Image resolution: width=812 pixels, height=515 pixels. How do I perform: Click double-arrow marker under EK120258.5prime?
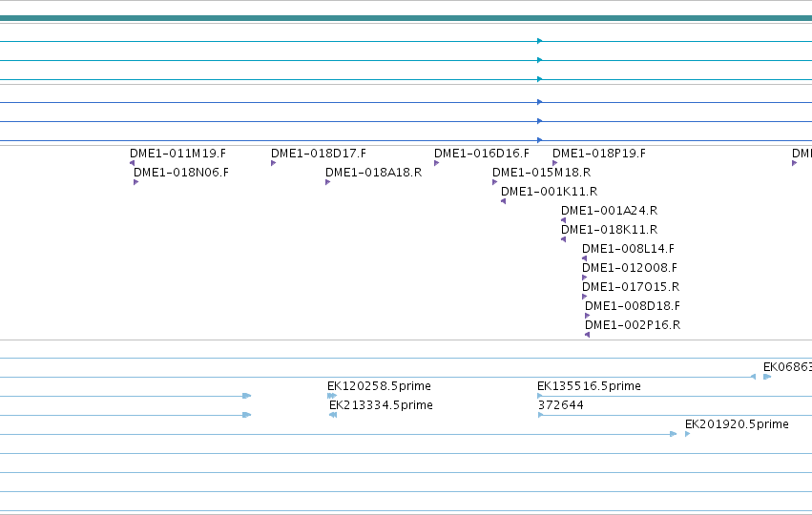click(x=332, y=396)
